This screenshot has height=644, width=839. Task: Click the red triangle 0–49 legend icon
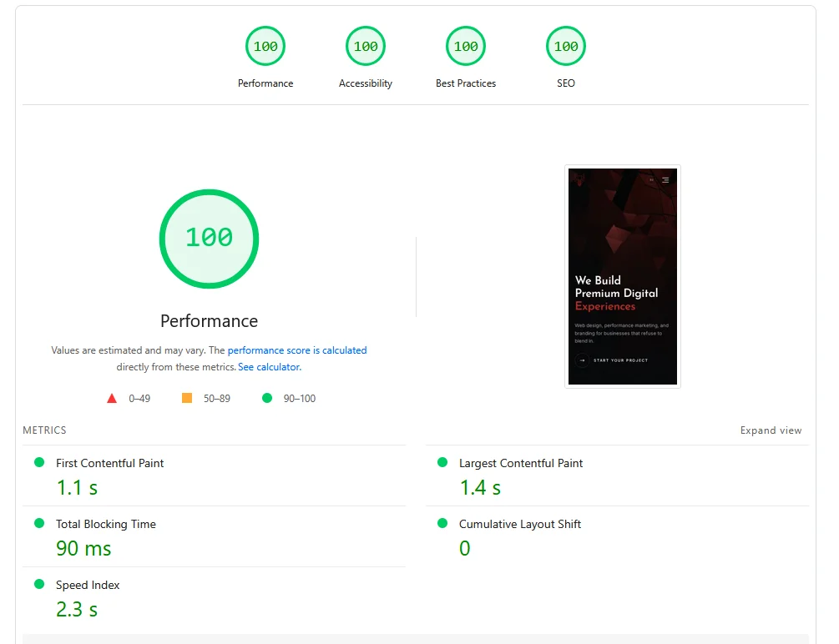point(112,399)
